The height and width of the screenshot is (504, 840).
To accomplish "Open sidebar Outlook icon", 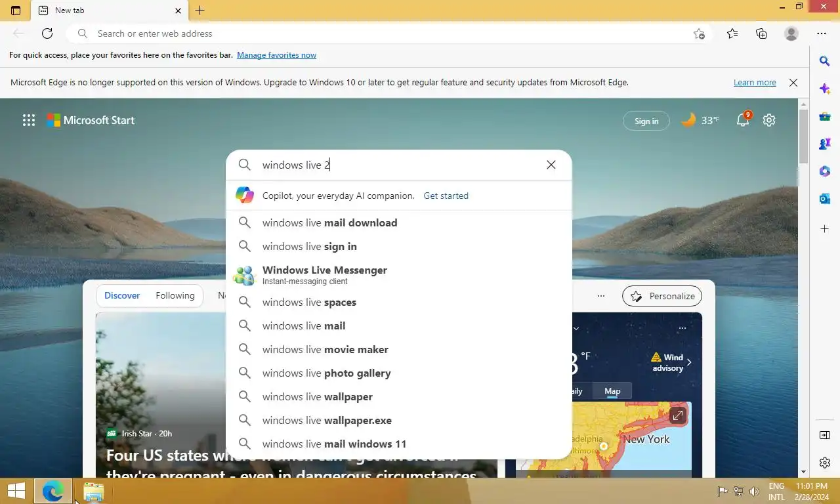I will click(x=825, y=199).
